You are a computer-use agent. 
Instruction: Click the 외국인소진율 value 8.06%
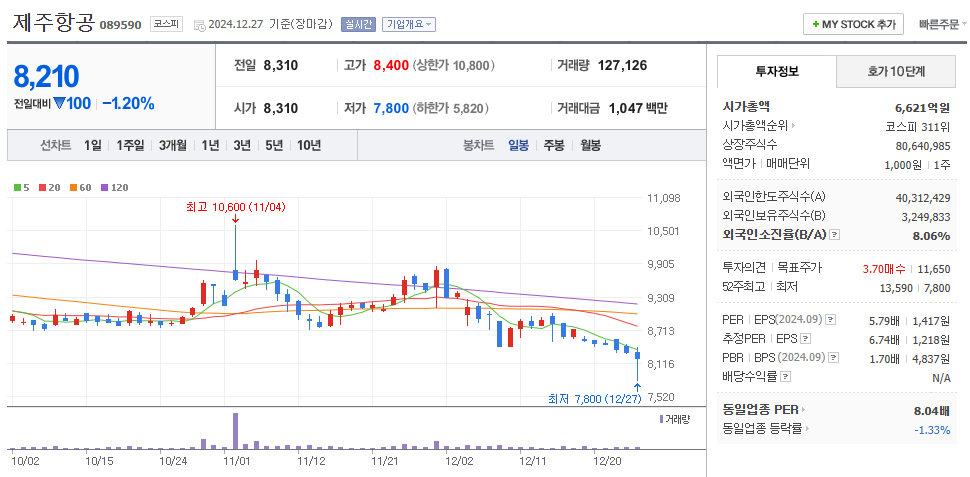tap(932, 235)
